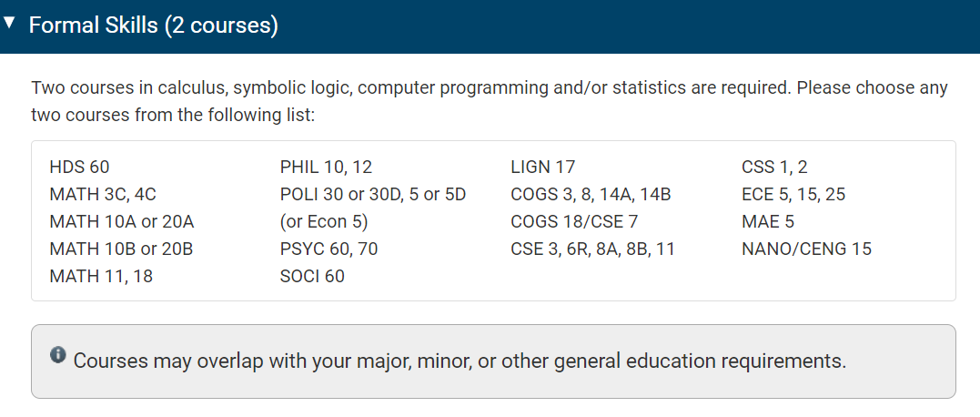Viewport: 980px width, 417px height.
Task: Click the NANO/CENG 15 course entry
Action: click(x=806, y=249)
